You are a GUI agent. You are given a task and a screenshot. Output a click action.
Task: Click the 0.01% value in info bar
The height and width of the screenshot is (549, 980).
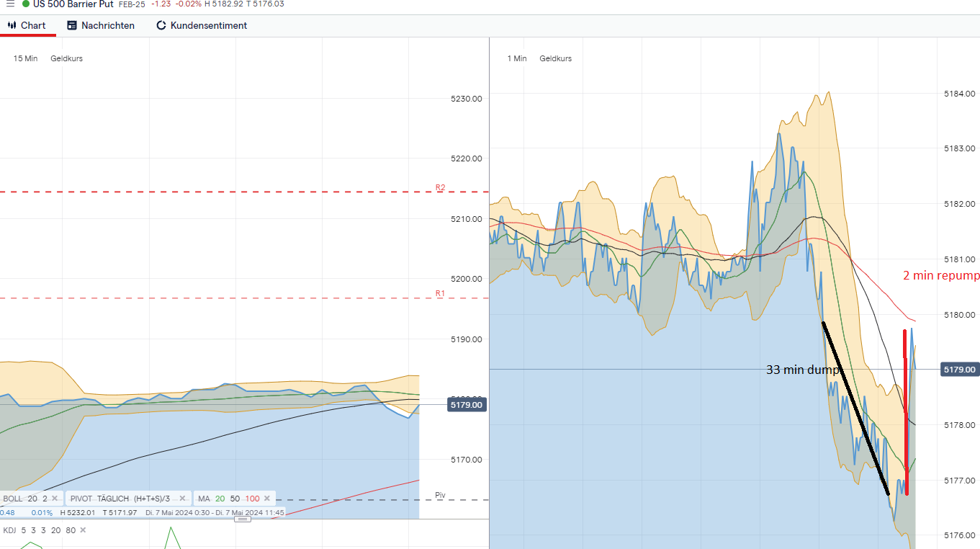point(42,512)
